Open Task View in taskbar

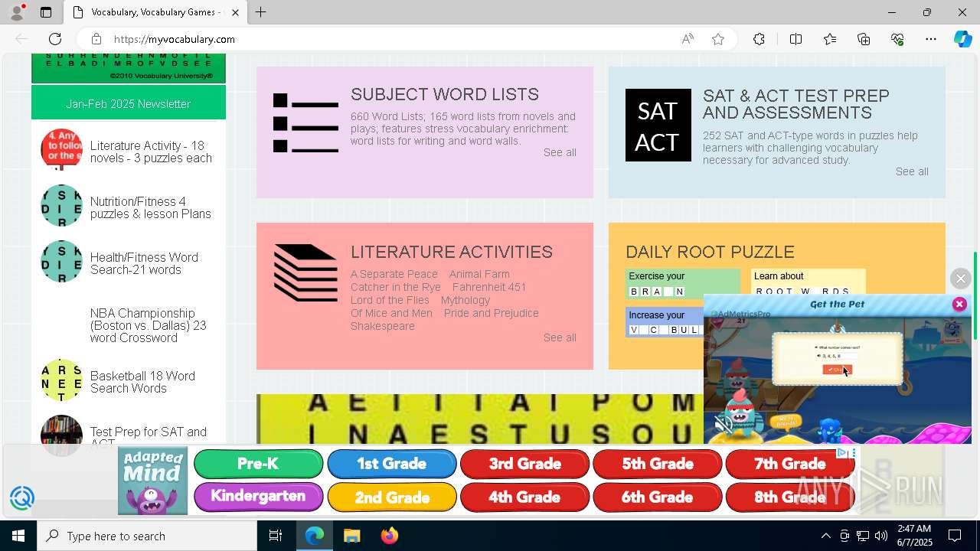[x=276, y=536]
